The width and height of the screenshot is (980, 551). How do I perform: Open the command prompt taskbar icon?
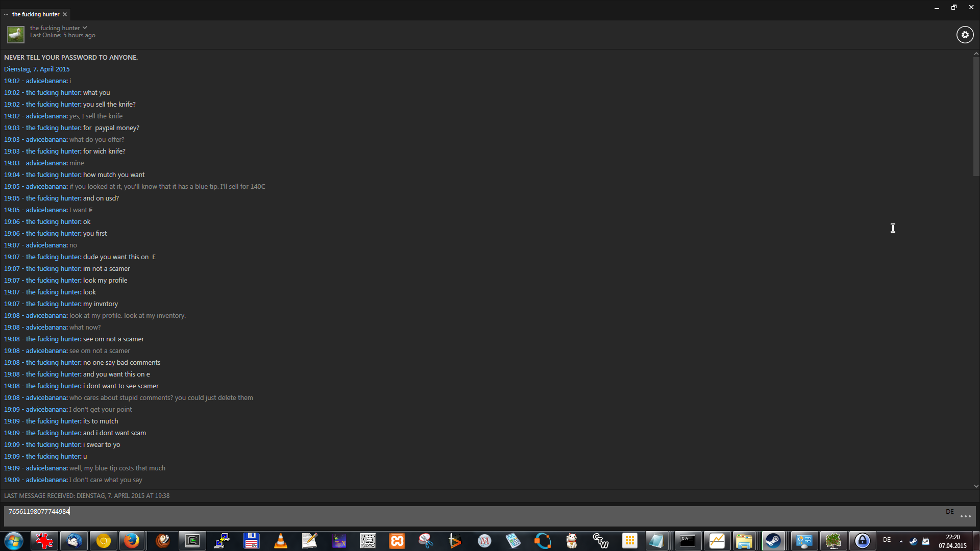tap(688, 541)
